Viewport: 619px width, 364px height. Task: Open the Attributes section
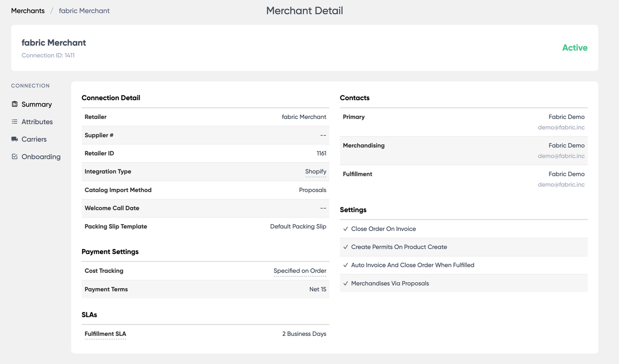(37, 122)
